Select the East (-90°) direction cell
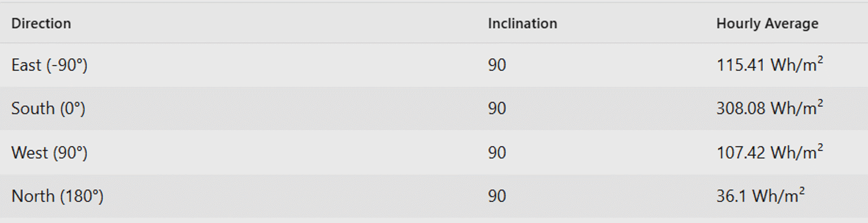The height and width of the screenshot is (223, 868). pos(49,65)
